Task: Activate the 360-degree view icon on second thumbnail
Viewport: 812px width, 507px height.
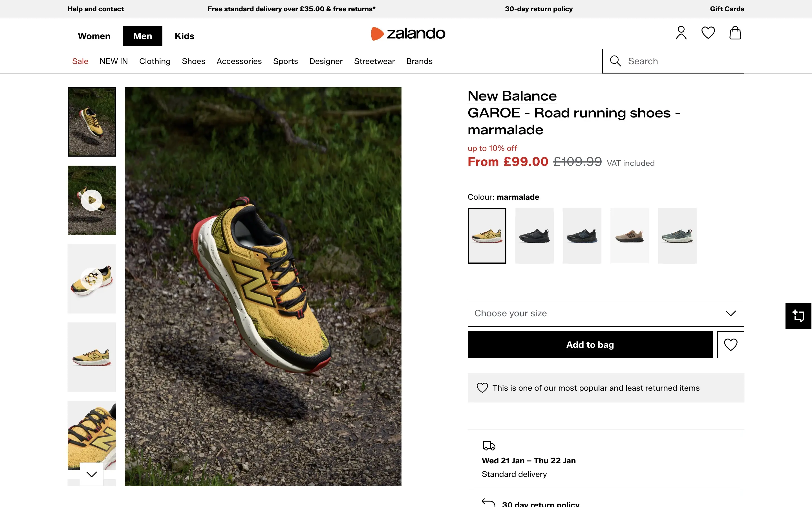Action: point(91,200)
